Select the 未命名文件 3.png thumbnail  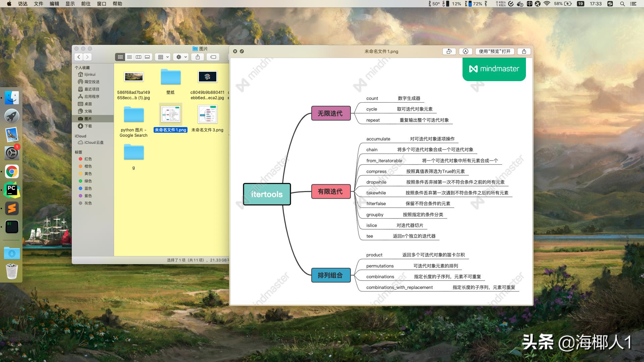click(208, 114)
